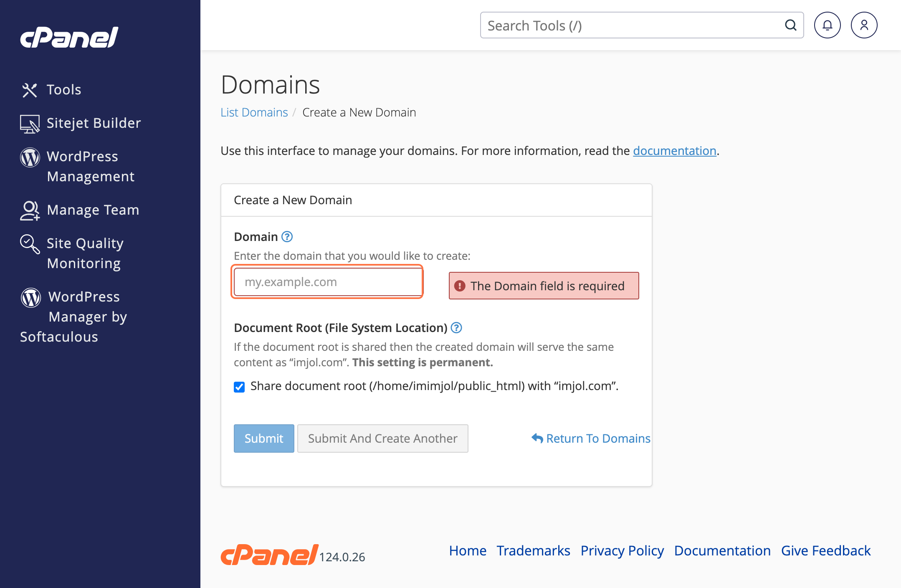901x588 pixels.
Task: Click the search magnifier icon
Action: click(791, 25)
